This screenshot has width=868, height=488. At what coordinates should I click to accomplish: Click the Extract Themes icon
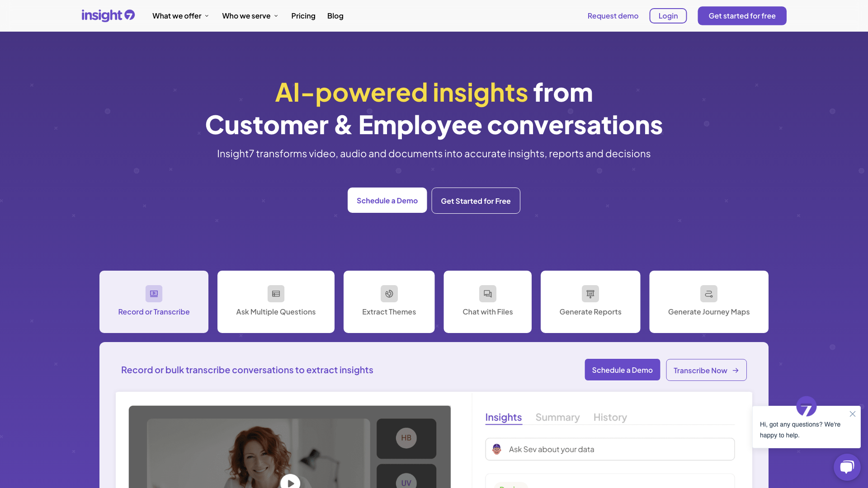coord(389,293)
